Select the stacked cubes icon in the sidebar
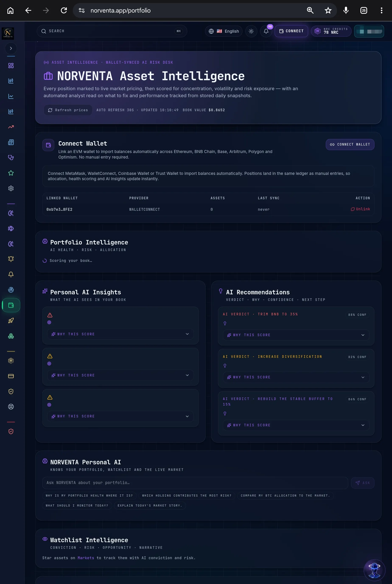The height and width of the screenshot is (584, 392). [x=11, y=336]
